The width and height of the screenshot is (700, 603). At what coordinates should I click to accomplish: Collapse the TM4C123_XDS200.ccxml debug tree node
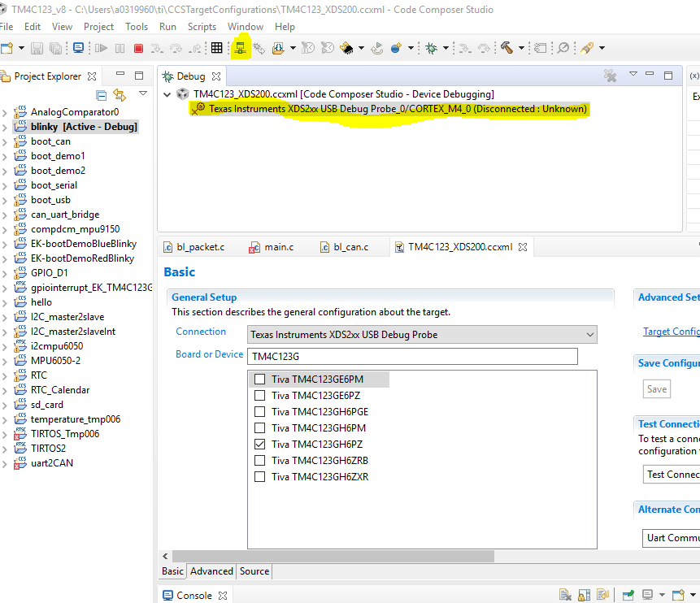(167, 94)
